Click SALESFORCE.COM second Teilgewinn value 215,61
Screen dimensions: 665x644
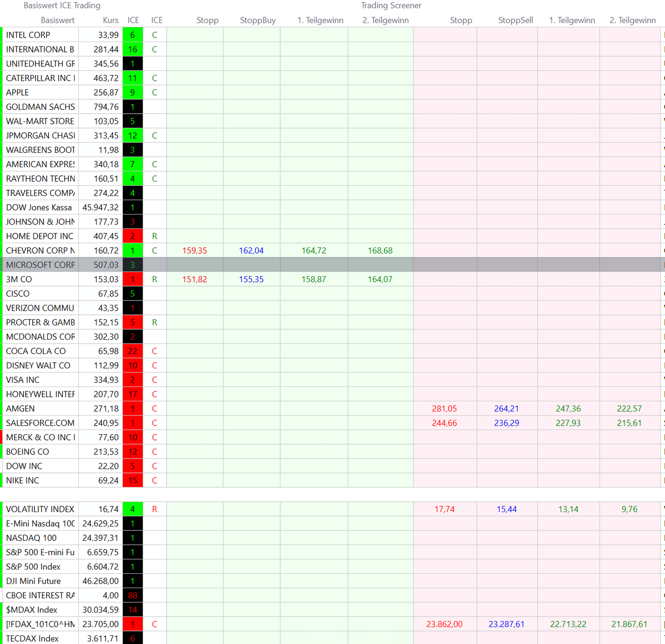629,423
